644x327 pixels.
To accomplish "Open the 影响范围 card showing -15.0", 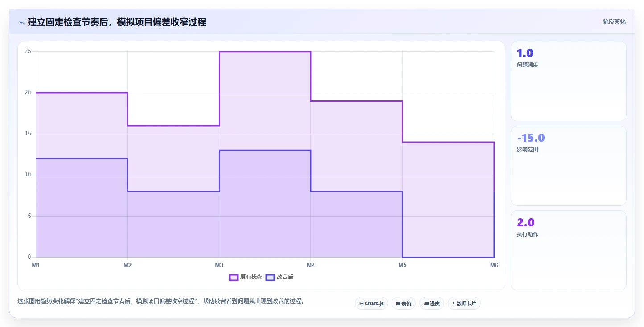I will click(x=569, y=166).
